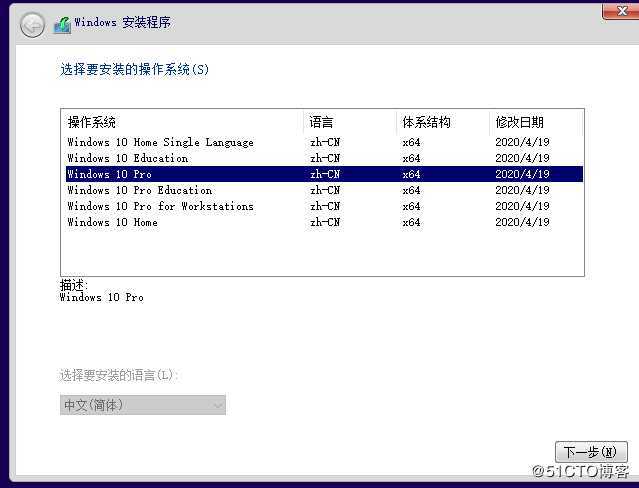The width and height of the screenshot is (639, 488).
Task: Click the 修改日期 column header
Action: click(x=535, y=122)
